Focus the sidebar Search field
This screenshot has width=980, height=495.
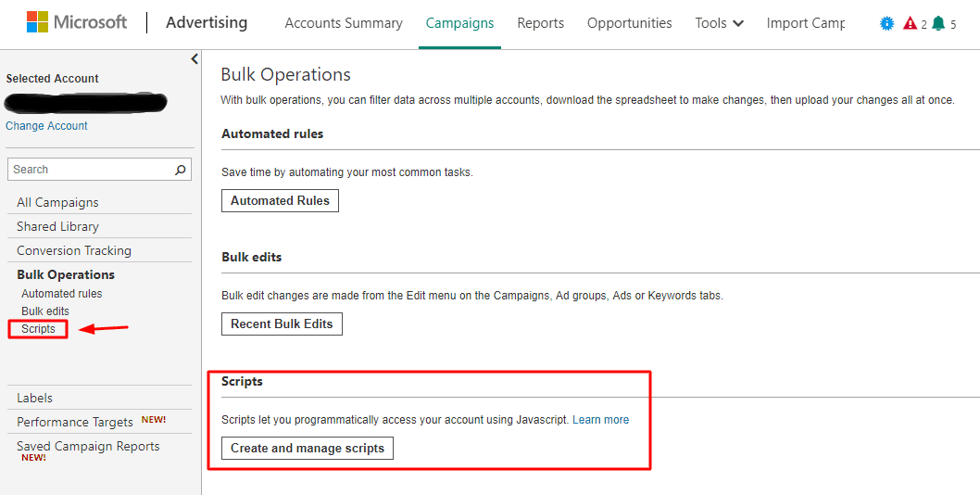click(99, 169)
